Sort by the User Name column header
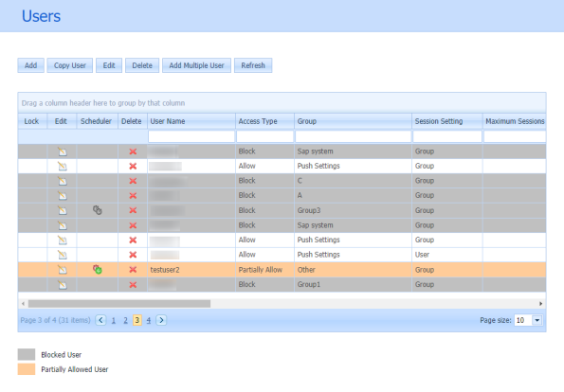The height and width of the screenshot is (392, 564). (x=191, y=121)
